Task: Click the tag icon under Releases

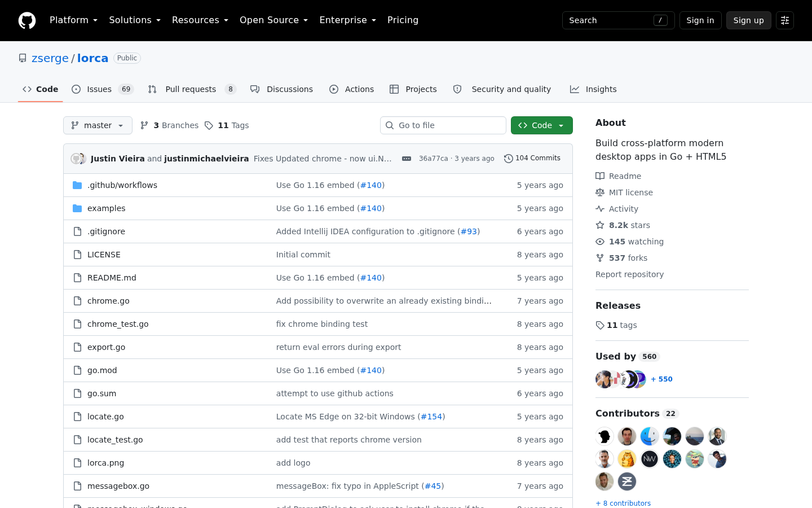Action: tap(600, 325)
